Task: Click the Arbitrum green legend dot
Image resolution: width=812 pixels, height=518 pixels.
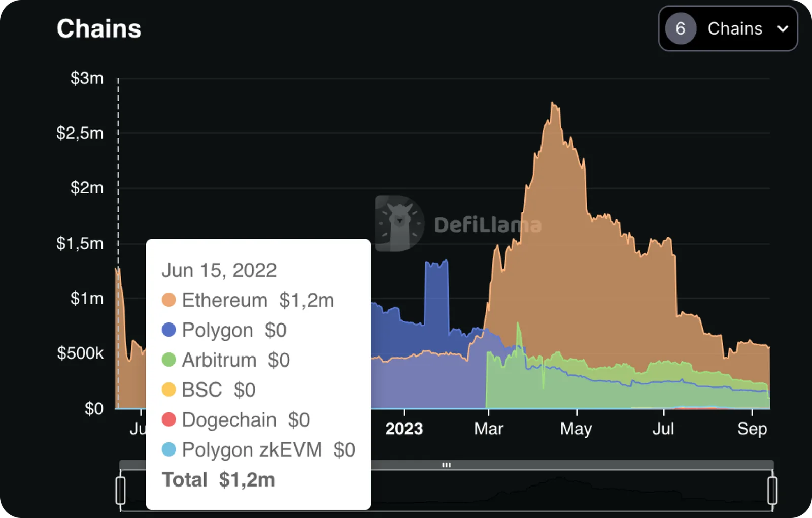Action: point(168,360)
